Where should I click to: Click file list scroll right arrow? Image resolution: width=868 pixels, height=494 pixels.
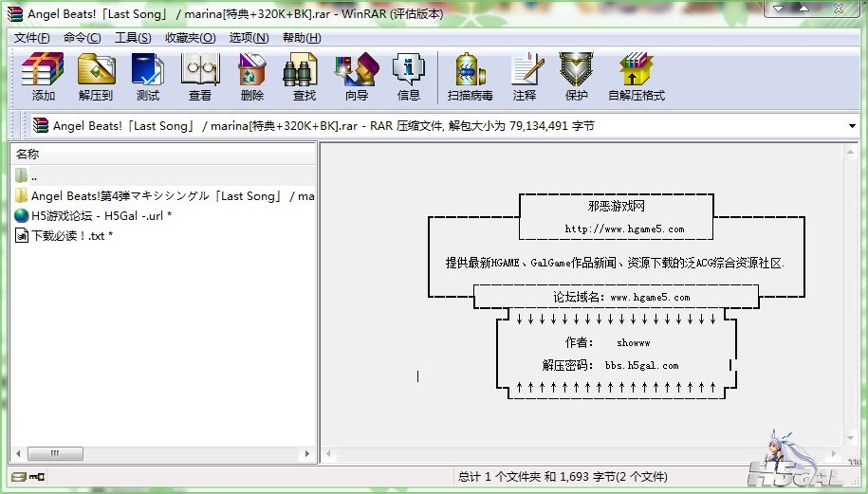[307, 453]
